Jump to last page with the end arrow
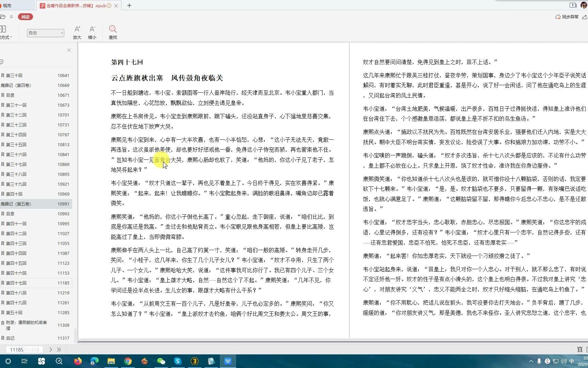 click(59, 350)
